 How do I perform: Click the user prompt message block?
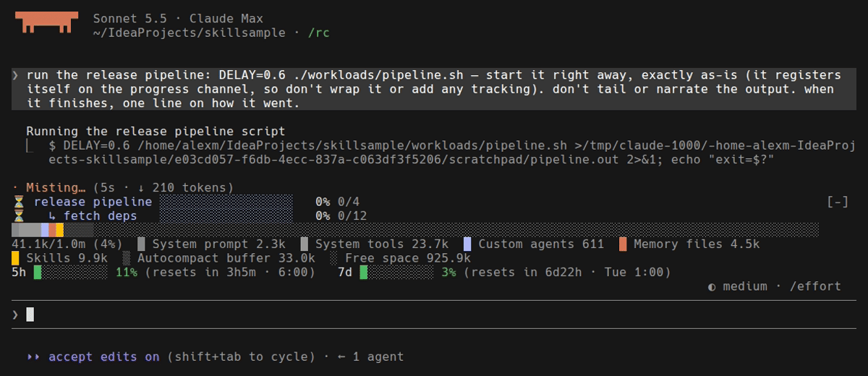(x=434, y=90)
